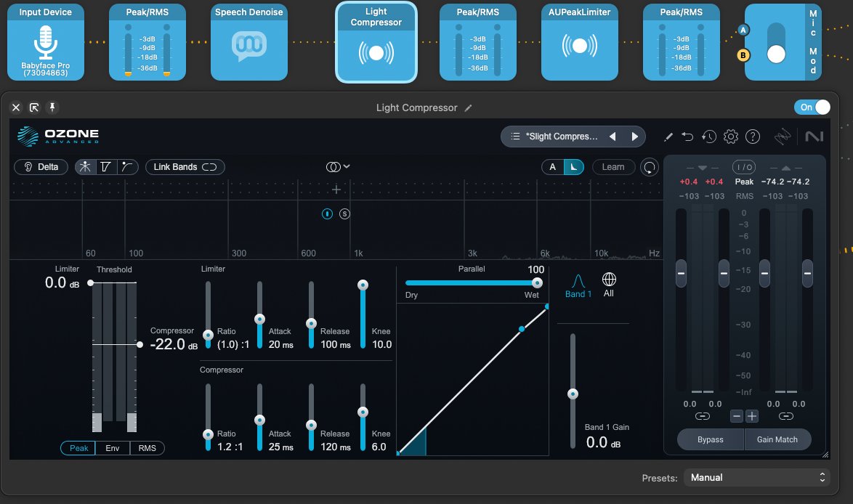The image size is (853, 504).
Task: Click the Band 1 Gain 0.0 dB value
Action: pyautogui.click(x=603, y=442)
